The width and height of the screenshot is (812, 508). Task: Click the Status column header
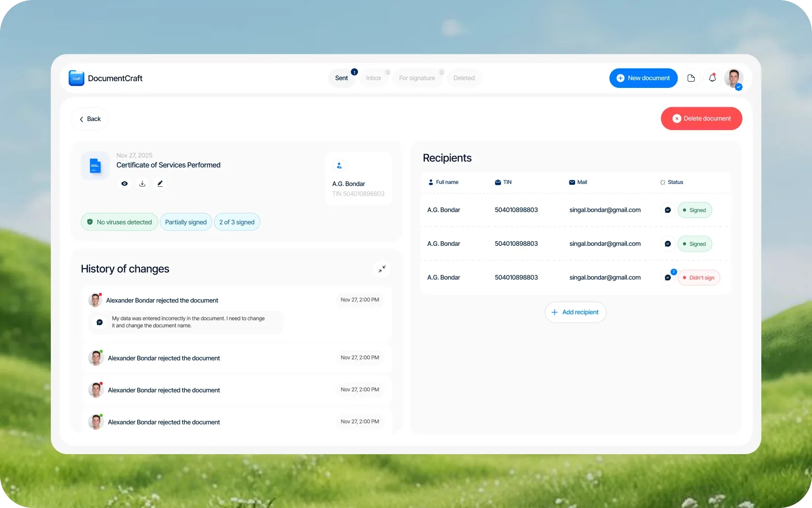pyautogui.click(x=671, y=182)
